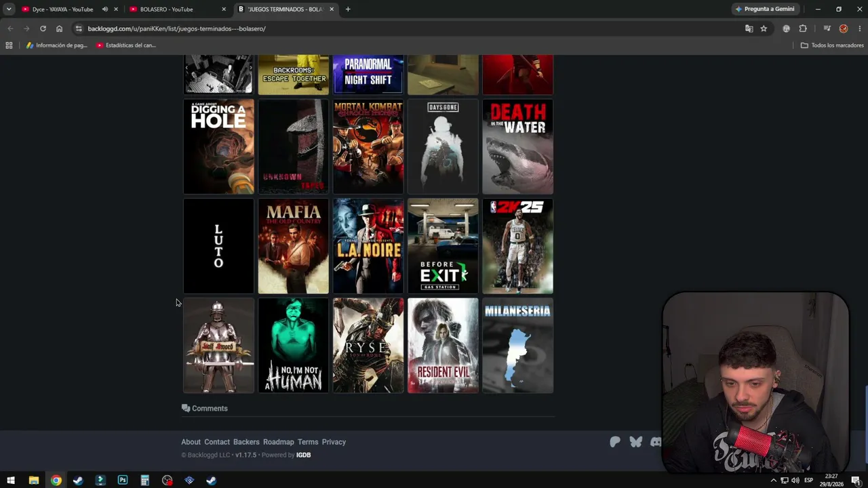Close the Dyce - YAYAYA tab
The width and height of the screenshot is (868, 488).
tap(116, 9)
